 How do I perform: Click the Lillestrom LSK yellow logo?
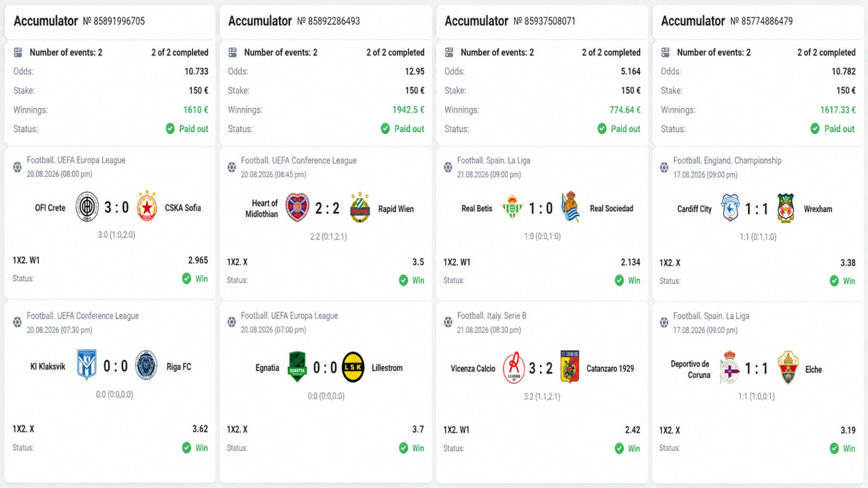pos(353,367)
